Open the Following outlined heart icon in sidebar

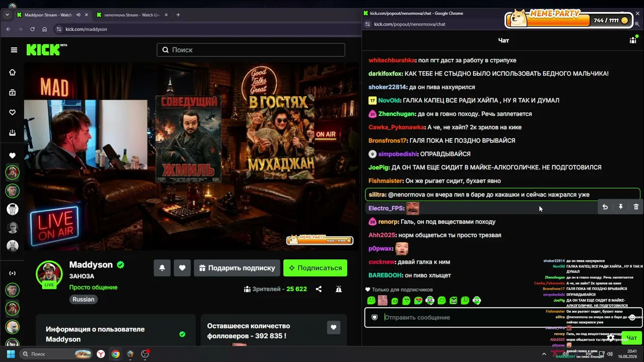pos(13,113)
